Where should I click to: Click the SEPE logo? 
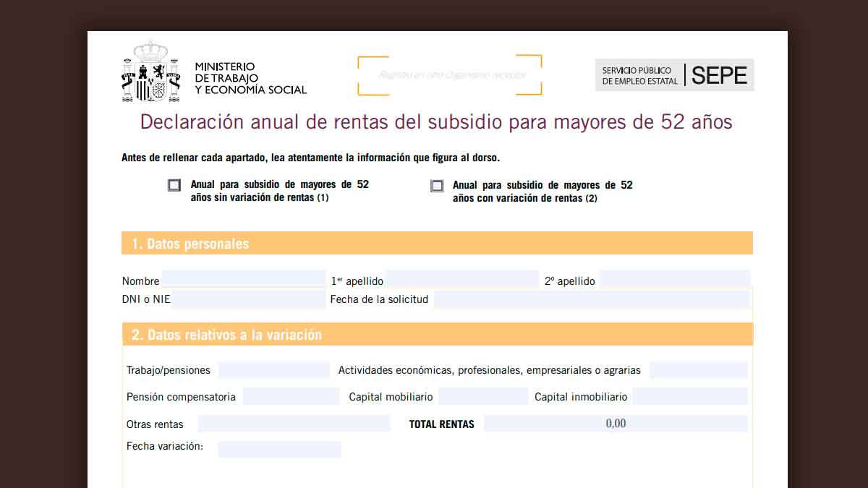pyautogui.click(x=674, y=75)
